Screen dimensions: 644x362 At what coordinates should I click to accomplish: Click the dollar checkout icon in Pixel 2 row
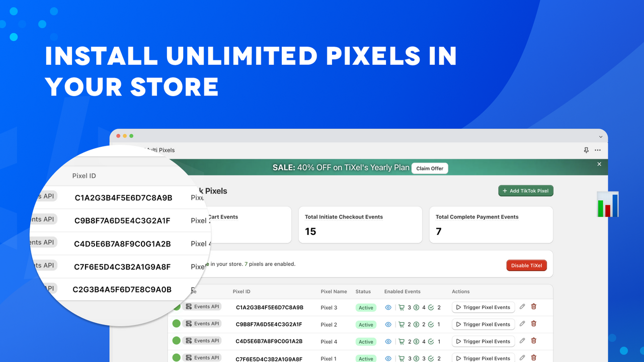tap(417, 325)
